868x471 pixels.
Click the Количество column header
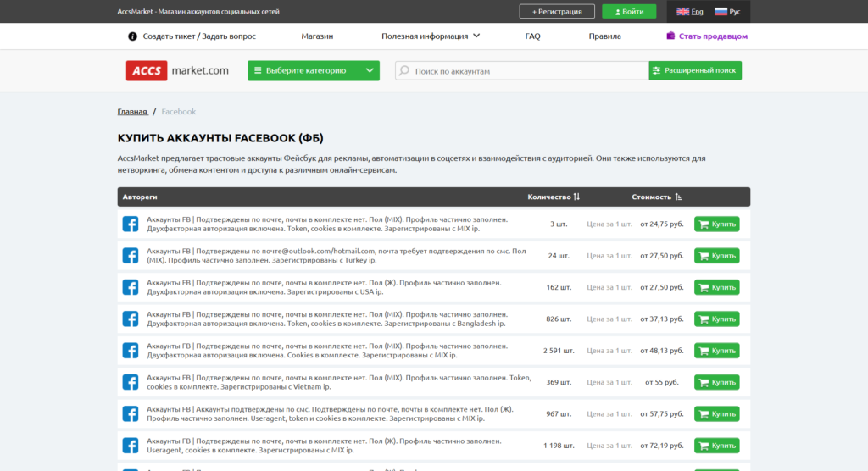coord(548,197)
